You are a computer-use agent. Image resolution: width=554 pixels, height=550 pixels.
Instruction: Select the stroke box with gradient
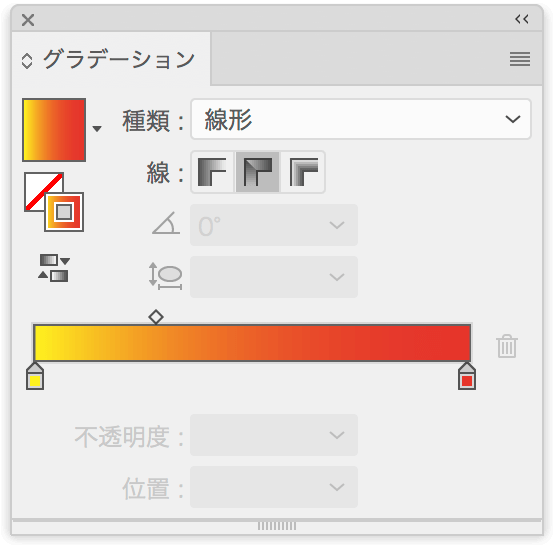(64, 212)
